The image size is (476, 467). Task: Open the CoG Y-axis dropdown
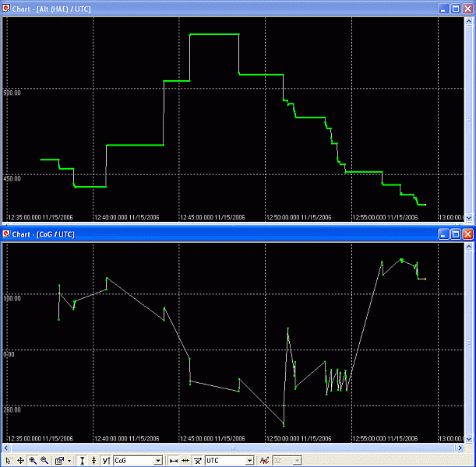[x=158, y=461]
